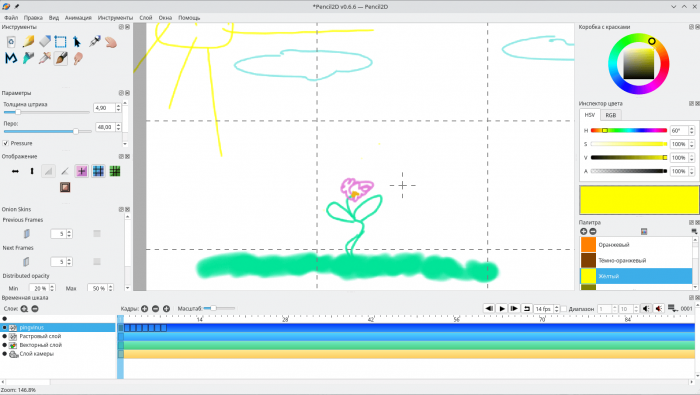700x395 pixels.
Task: Switch to the HSV tab
Action: pos(590,115)
